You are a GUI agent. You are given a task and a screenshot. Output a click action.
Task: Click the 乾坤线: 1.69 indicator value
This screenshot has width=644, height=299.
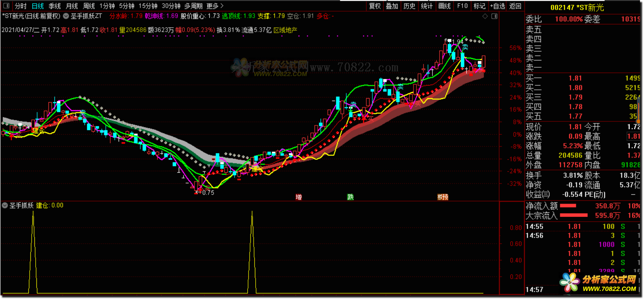pyautogui.click(x=162, y=16)
